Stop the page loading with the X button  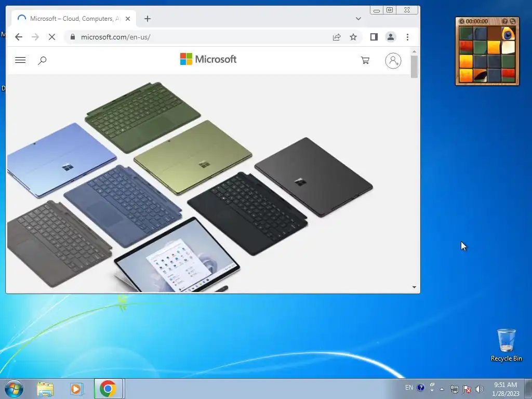pyautogui.click(x=52, y=37)
